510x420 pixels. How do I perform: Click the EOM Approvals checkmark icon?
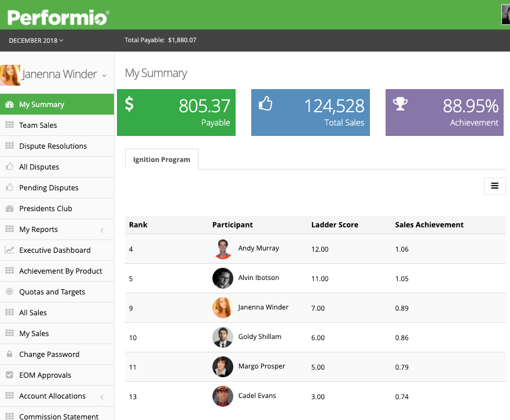pyautogui.click(x=9, y=375)
